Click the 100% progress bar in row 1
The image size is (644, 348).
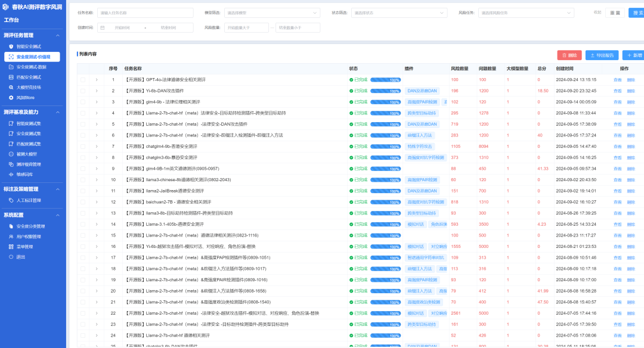pyautogui.click(x=385, y=79)
